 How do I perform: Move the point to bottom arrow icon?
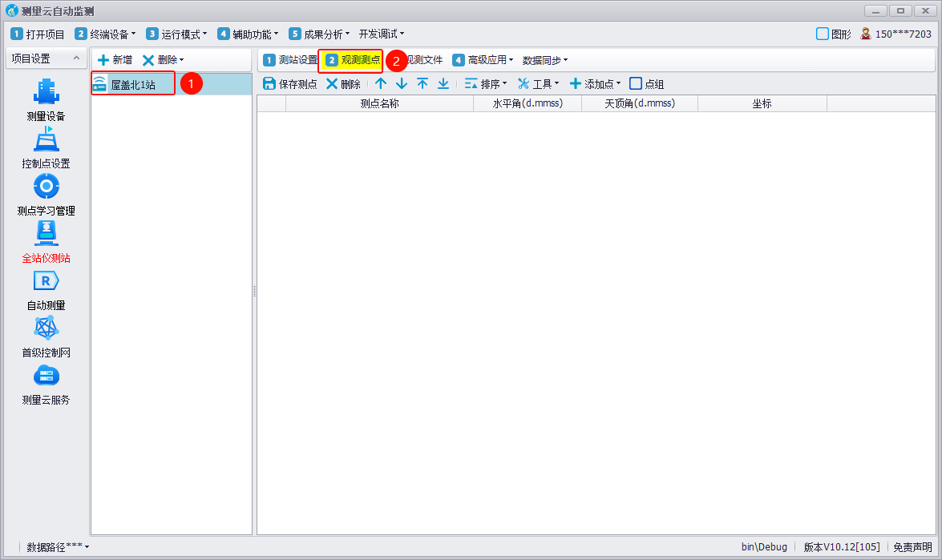(x=443, y=83)
